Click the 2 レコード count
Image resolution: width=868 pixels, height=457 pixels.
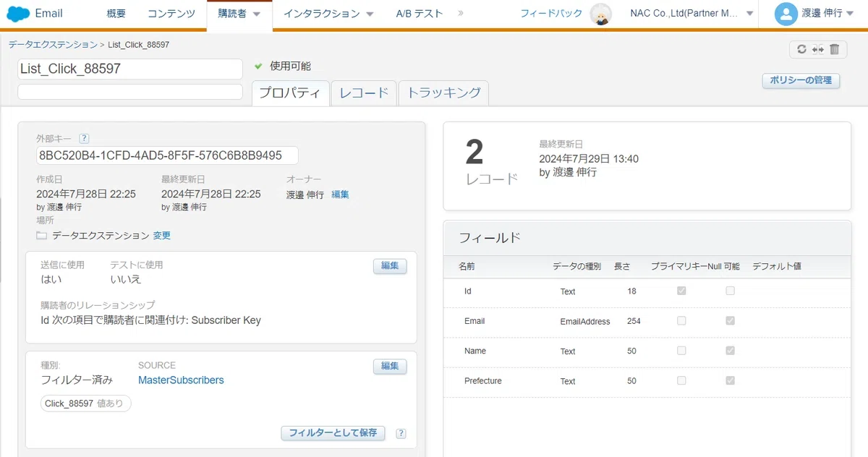[x=491, y=163]
